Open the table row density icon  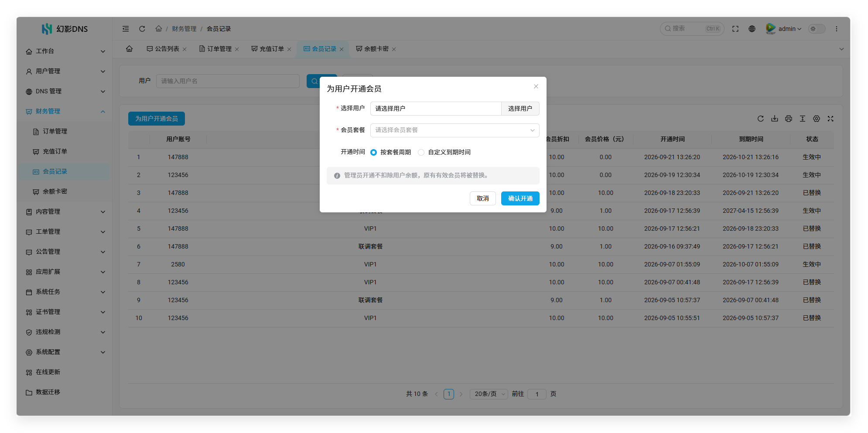point(803,119)
